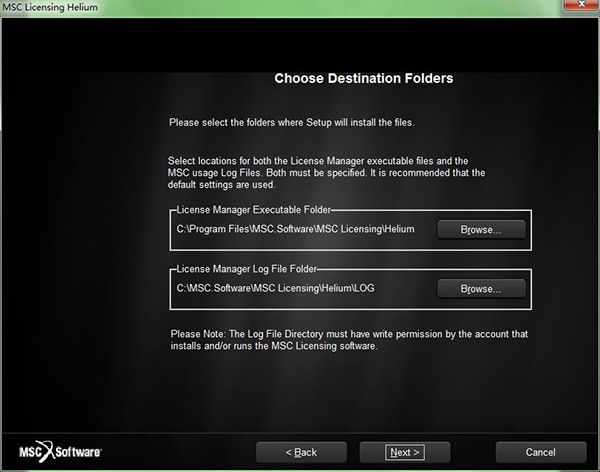
Task: Click the License Manager Executable Folder label
Action: point(253,210)
